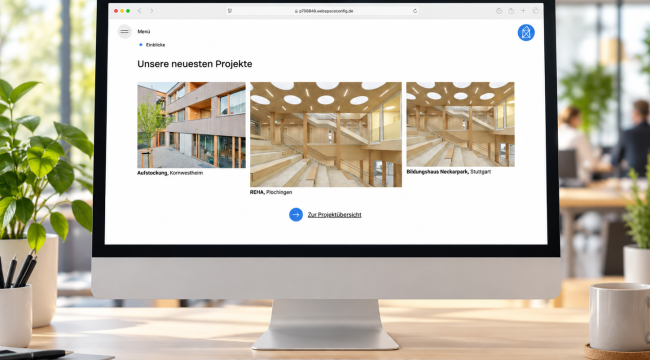Click the Unsere neuesten Projekte heading
This screenshot has width=650, height=360.
coord(194,64)
